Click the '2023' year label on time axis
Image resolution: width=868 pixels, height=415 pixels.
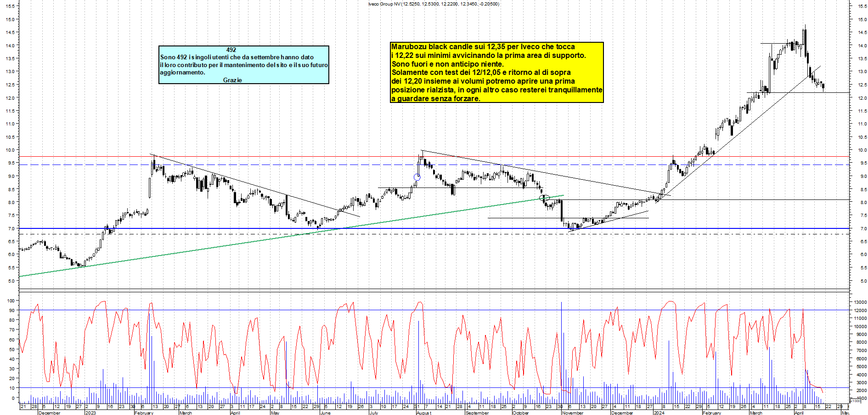[90, 413]
